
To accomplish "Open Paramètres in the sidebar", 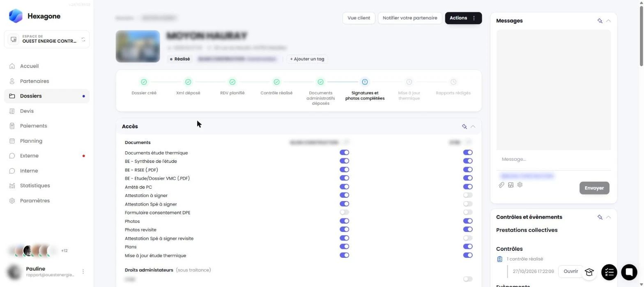I will [x=47, y=201].
